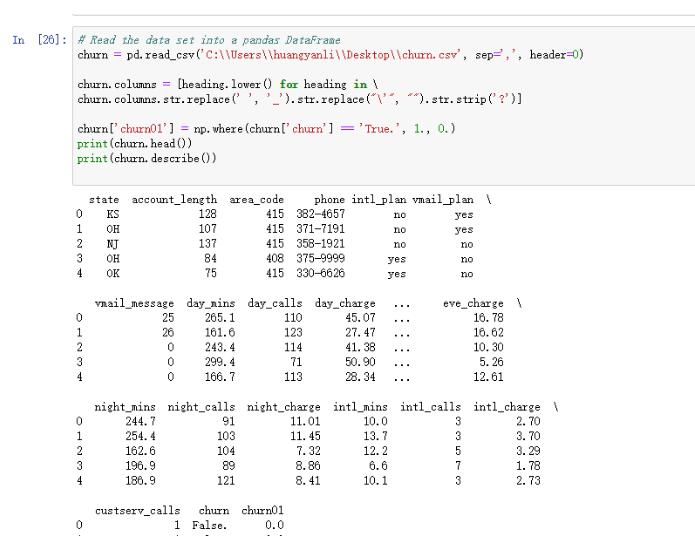
Task: Click eve_charge value 5.26
Action: coord(492,362)
